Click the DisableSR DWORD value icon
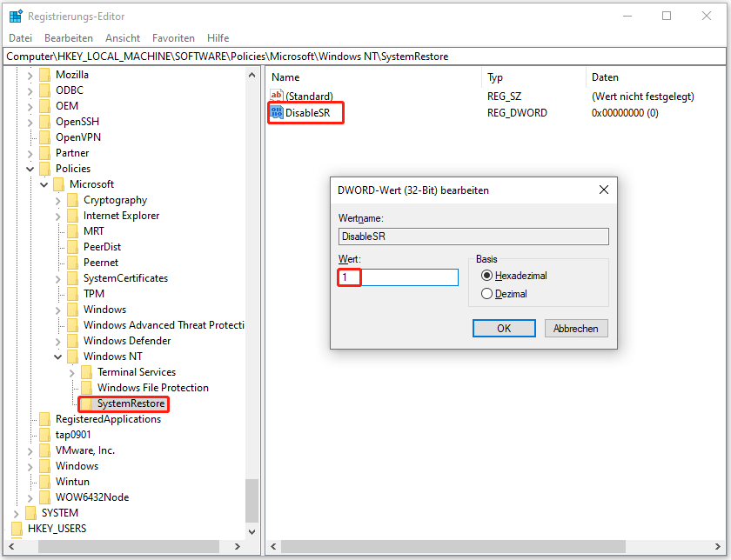 click(x=277, y=112)
